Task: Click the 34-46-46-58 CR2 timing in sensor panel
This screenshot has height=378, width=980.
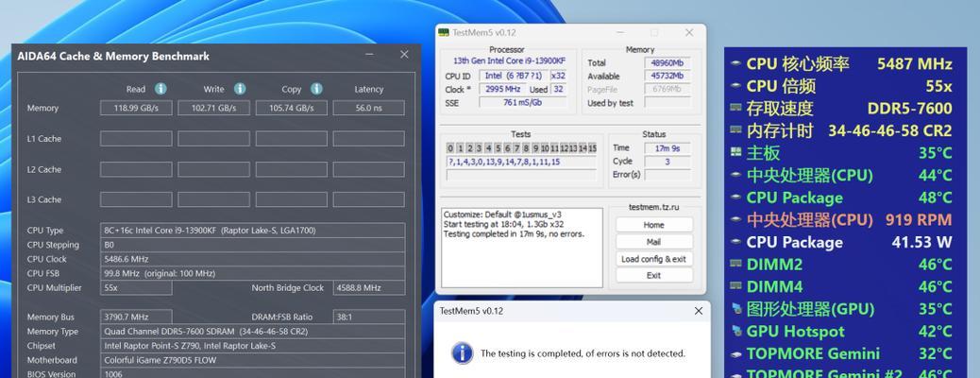Action: point(890,130)
